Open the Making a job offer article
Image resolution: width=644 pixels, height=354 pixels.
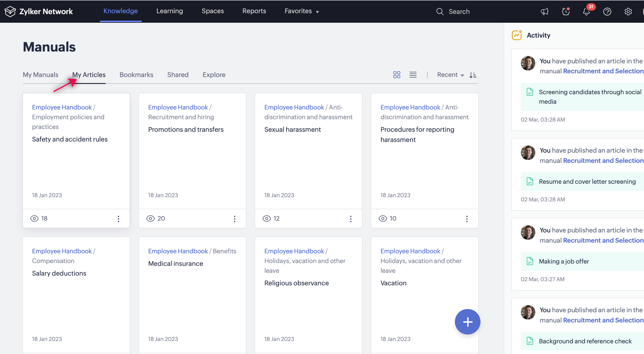pyautogui.click(x=564, y=261)
